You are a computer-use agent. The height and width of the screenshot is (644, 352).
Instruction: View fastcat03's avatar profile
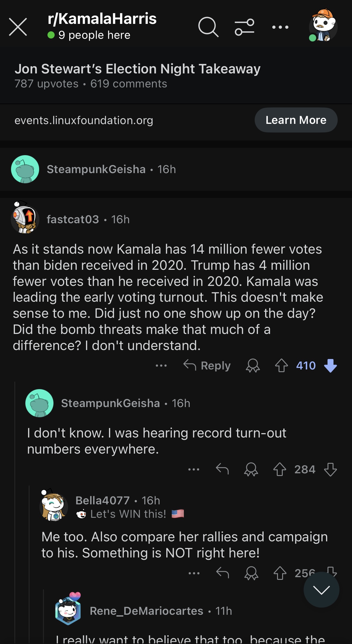coord(25,219)
